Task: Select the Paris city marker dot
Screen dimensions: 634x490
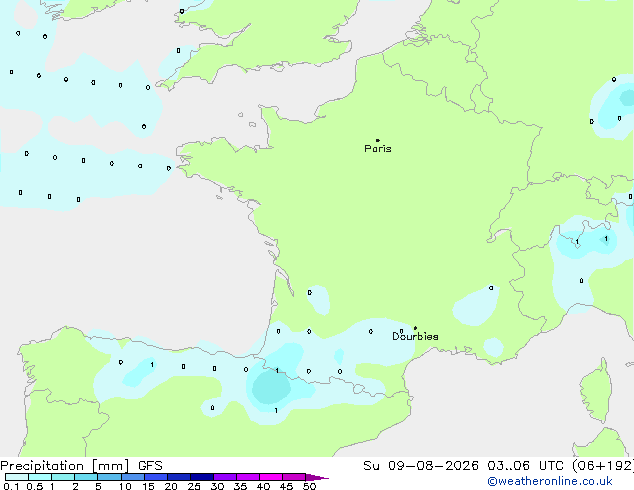Action: point(378,140)
